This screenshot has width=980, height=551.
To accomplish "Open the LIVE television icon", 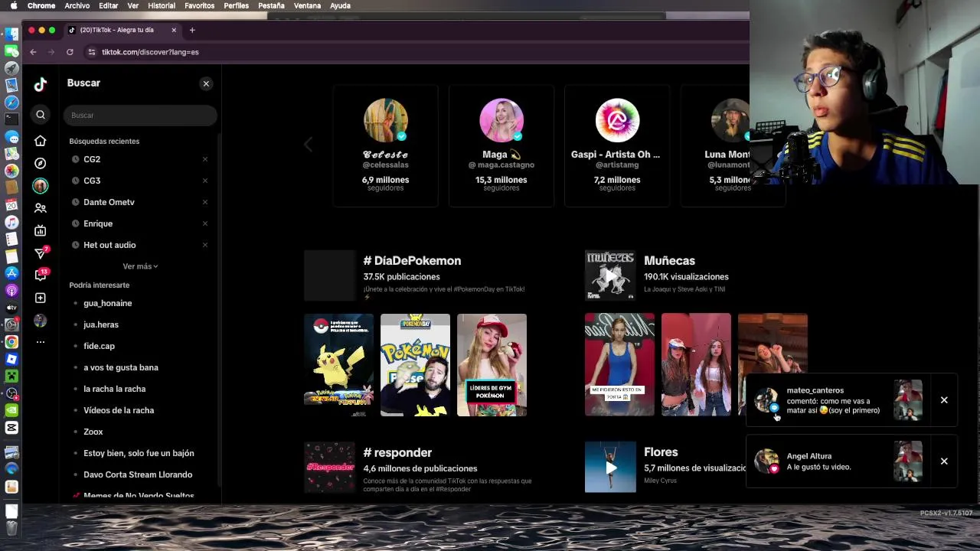I will coord(41,230).
